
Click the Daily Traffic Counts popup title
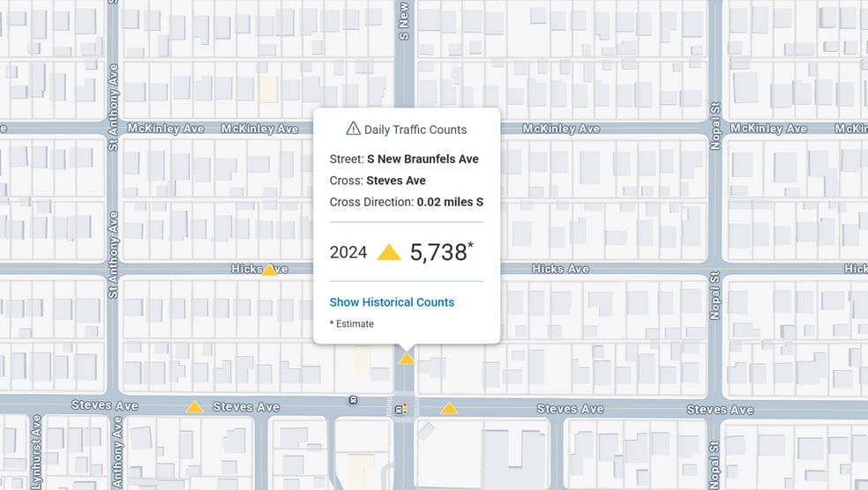tap(415, 130)
